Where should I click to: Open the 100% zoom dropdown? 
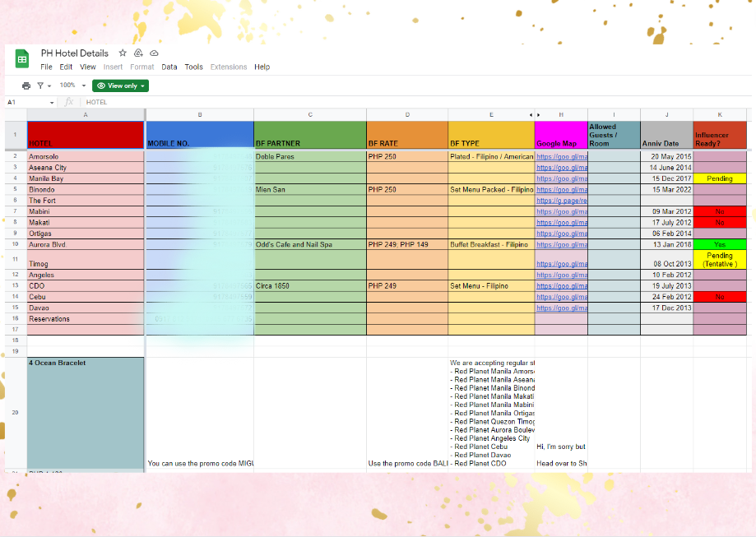pos(73,86)
